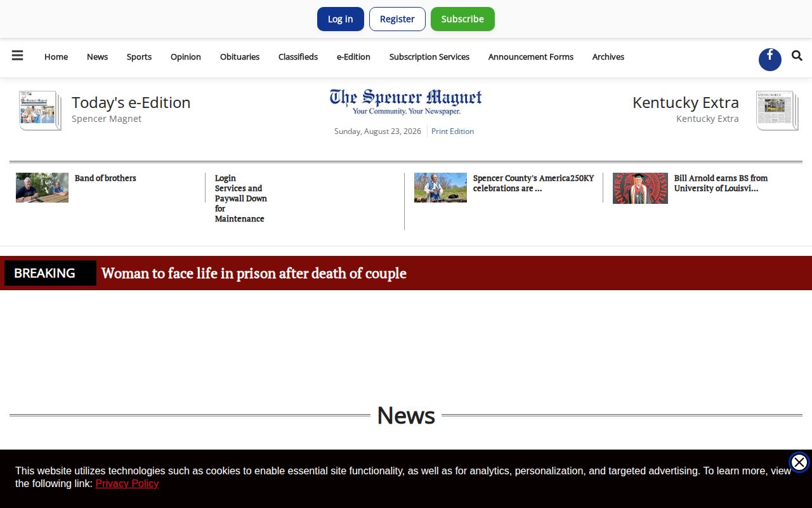This screenshot has width=812, height=508.
Task: Open the Sports menu item
Action: click(139, 57)
